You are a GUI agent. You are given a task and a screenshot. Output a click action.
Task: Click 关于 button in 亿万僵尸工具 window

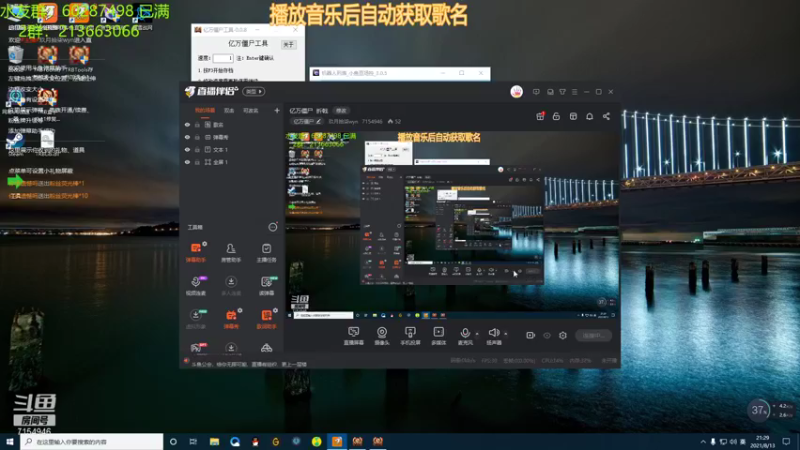289,44
